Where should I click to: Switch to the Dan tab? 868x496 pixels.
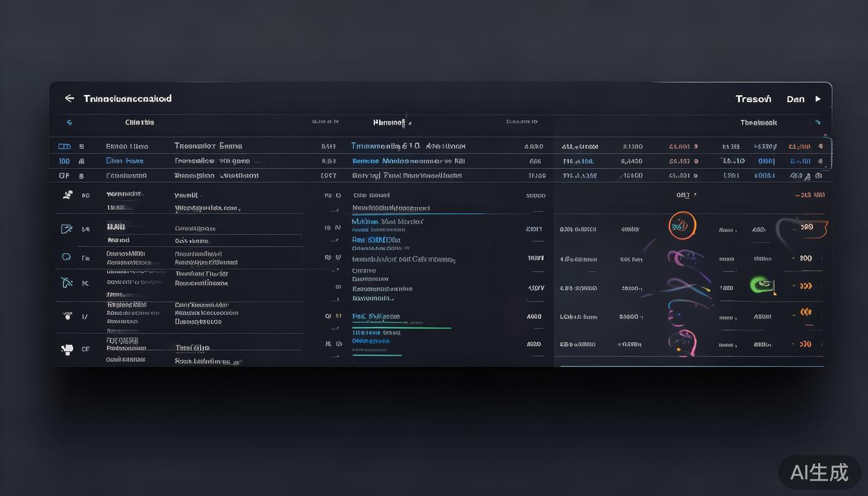[796, 99]
